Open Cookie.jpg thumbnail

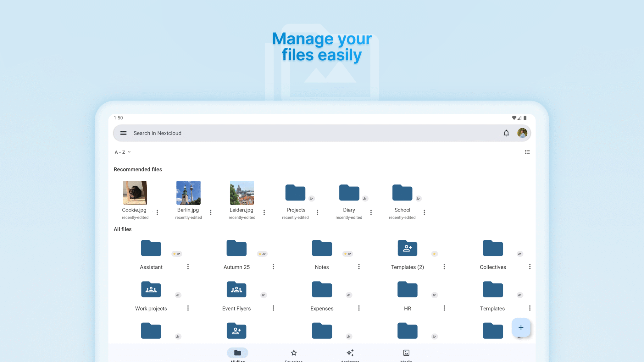click(x=135, y=193)
